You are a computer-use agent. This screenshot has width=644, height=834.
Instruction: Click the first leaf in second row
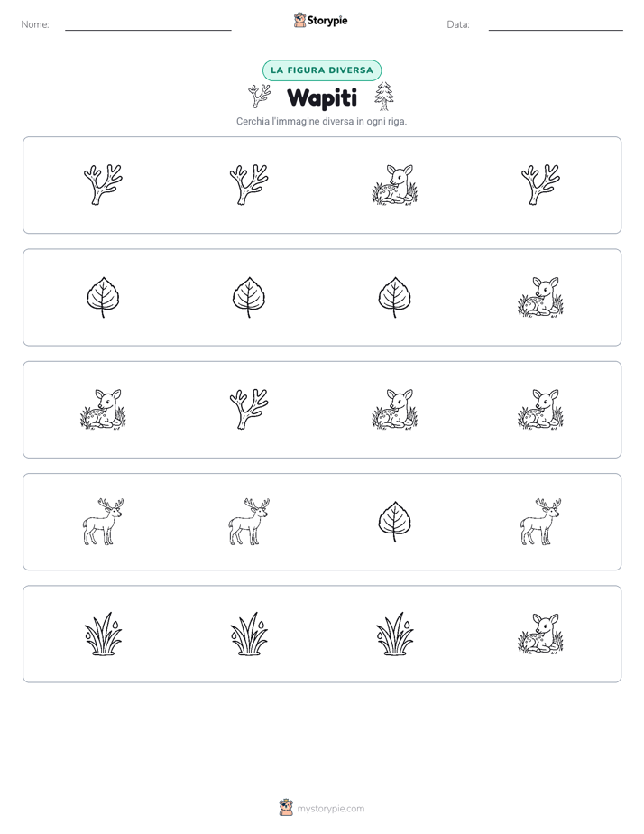pos(103,297)
